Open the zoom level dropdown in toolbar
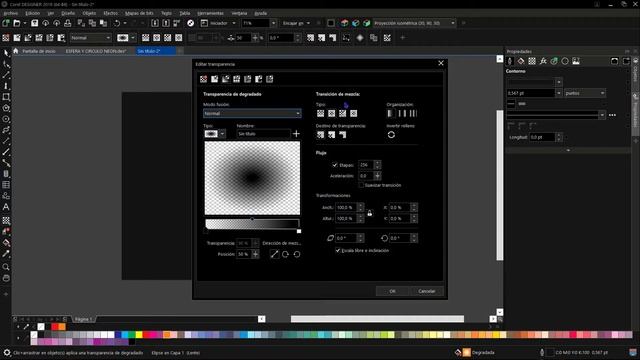 pos(273,23)
